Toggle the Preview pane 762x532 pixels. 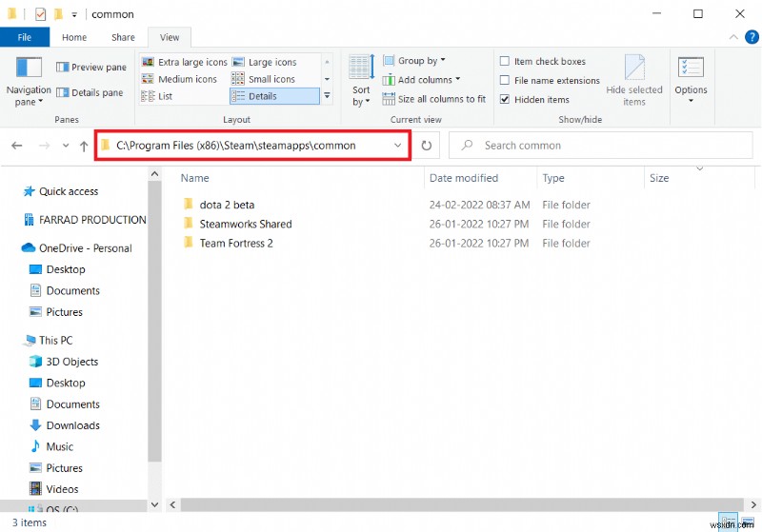[91, 67]
